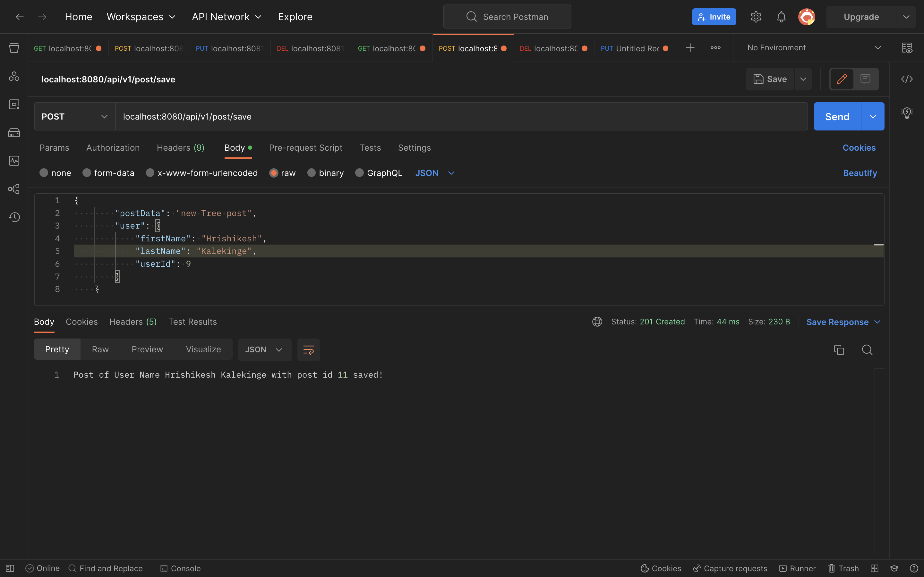
Task: Open the response Headers (5) tab
Action: (133, 322)
